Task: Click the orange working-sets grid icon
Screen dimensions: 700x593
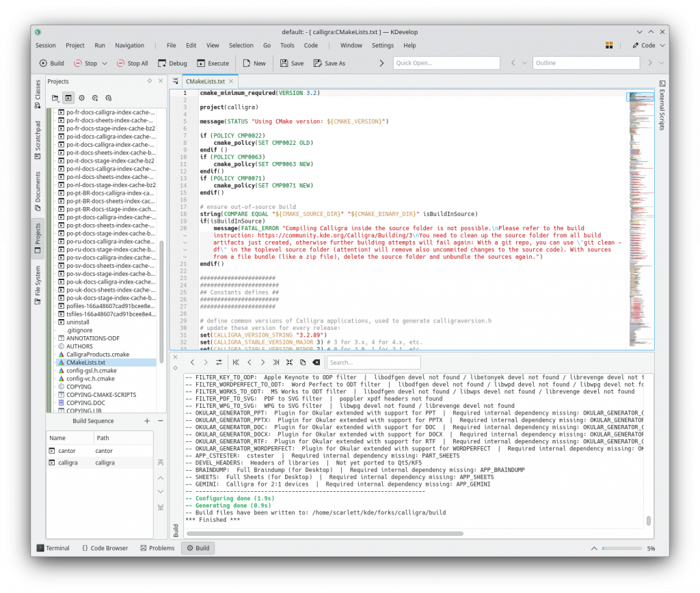Action: click(609, 45)
